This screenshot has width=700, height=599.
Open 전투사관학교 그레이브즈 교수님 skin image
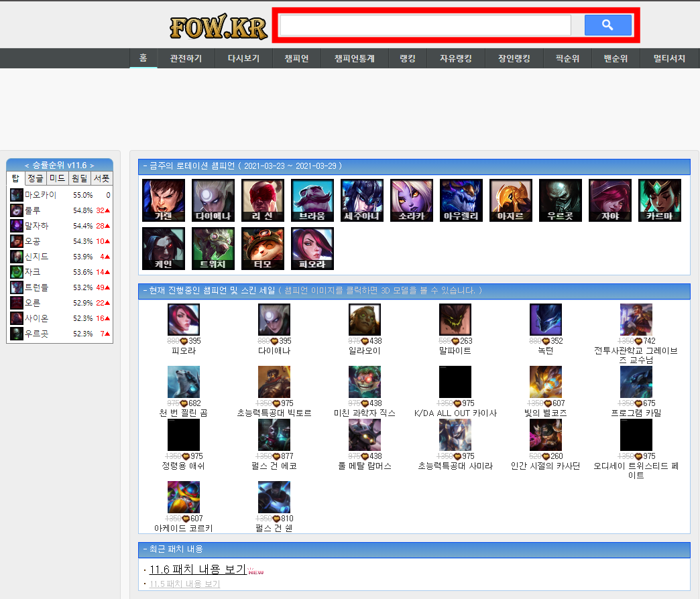point(636,320)
